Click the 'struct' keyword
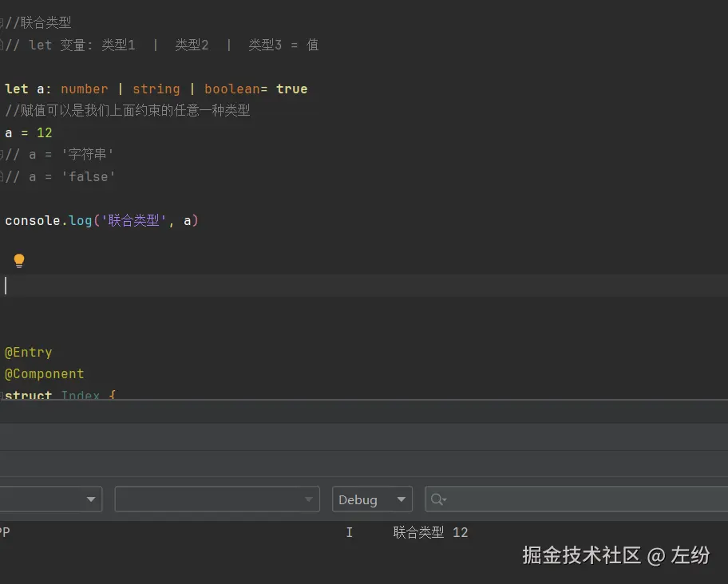 point(28,395)
